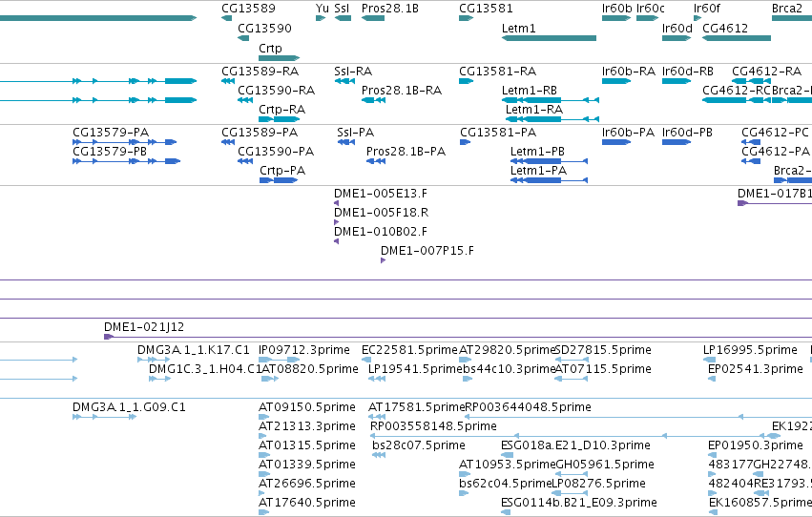Viewport: 812px width, 517px height.
Task: Click EST AT07115.5prime
Action: pos(603,369)
